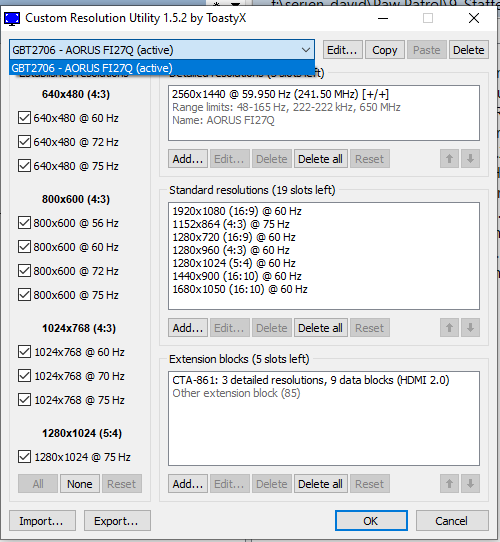This screenshot has height=542, width=500.
Task: Click Delete under extension blocks
Action: pos(272,484)
